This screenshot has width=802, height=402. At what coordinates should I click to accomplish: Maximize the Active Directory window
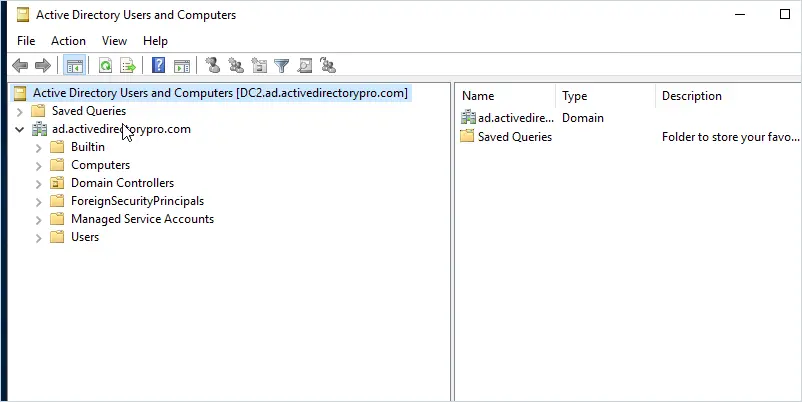click(x=785, y=14)
